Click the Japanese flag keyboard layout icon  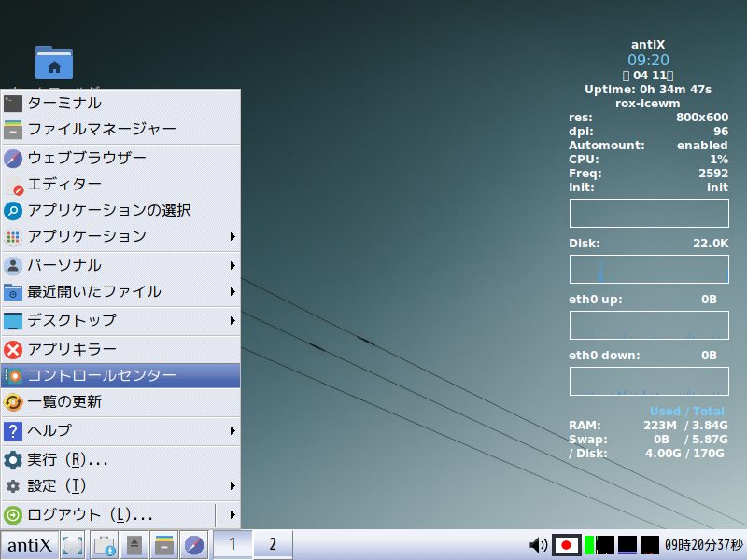[x=567, y=545]
